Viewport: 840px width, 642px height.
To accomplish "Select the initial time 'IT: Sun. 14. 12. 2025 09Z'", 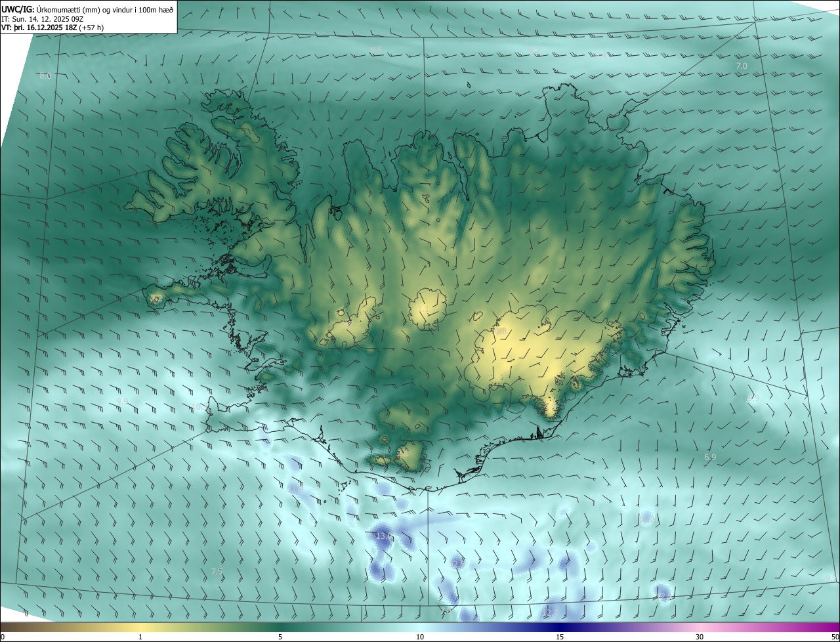I will 43,18.
